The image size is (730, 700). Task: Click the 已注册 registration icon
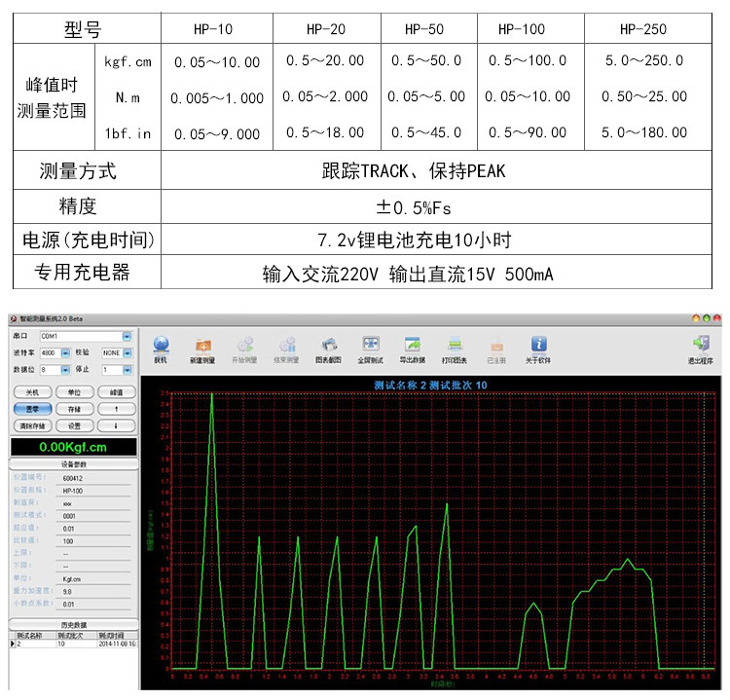(x=496, y=346)
